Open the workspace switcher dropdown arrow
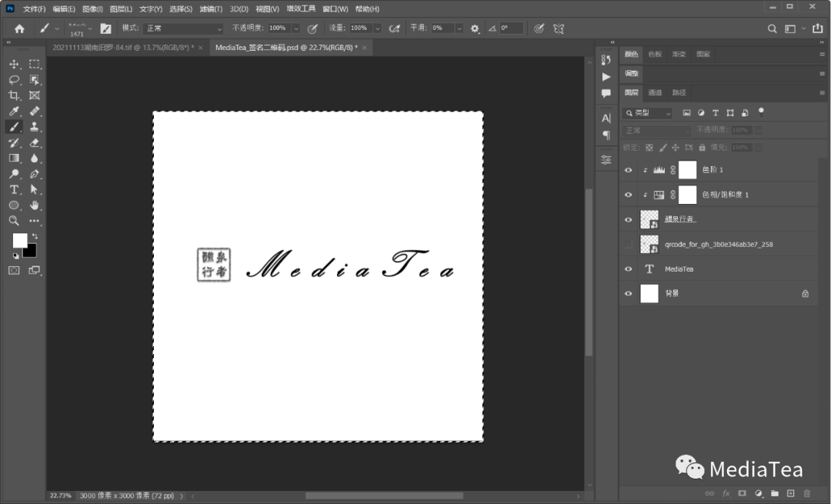The height and width of the screenshot is (504, 831). tap(803, 28)
